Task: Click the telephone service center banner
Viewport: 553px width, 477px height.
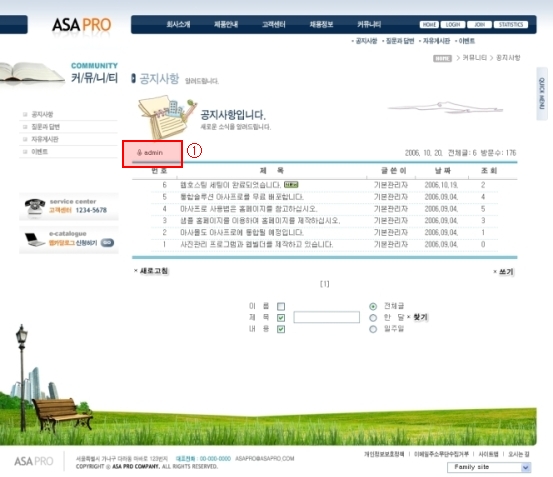Action: [x=69, y=207]
